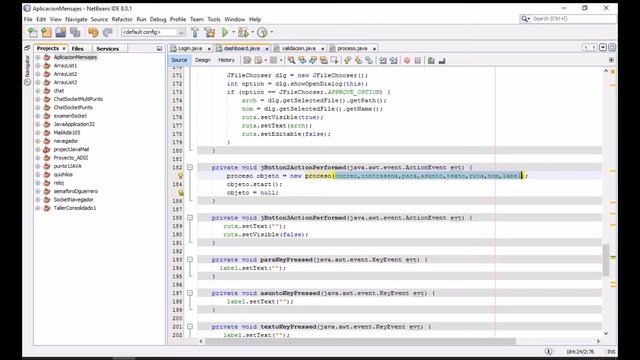The height and width of the screenshot is (360, 640).
Task: Click the Toggle Rectangular Selection editor icon
Action: point(335,60)
